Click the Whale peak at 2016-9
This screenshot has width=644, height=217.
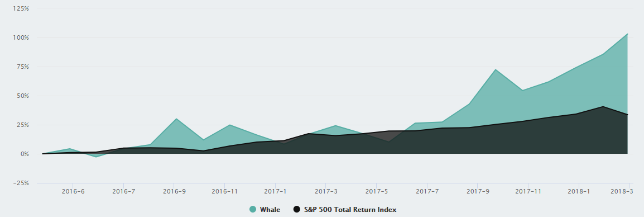click(176, 119)
